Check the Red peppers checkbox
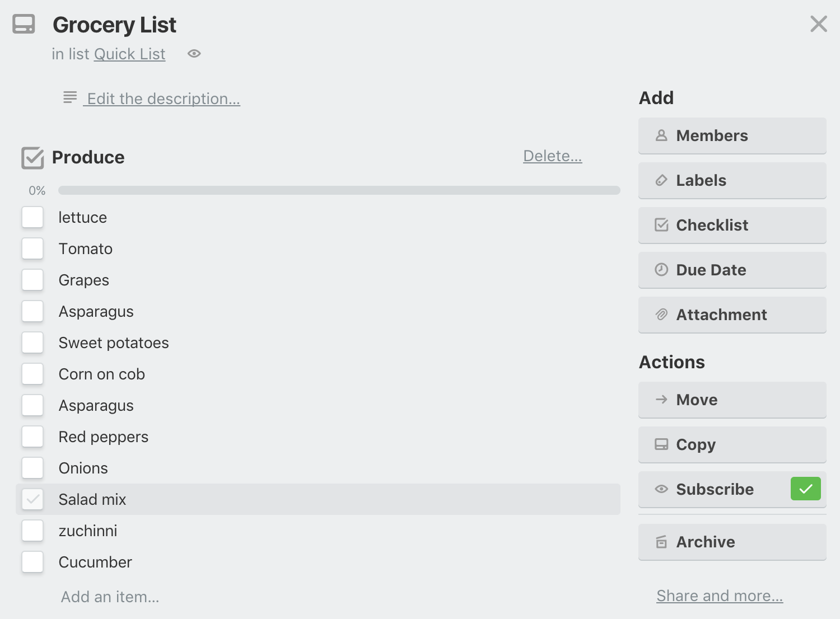This screenshot has width=840, height=619. point(32,437)
